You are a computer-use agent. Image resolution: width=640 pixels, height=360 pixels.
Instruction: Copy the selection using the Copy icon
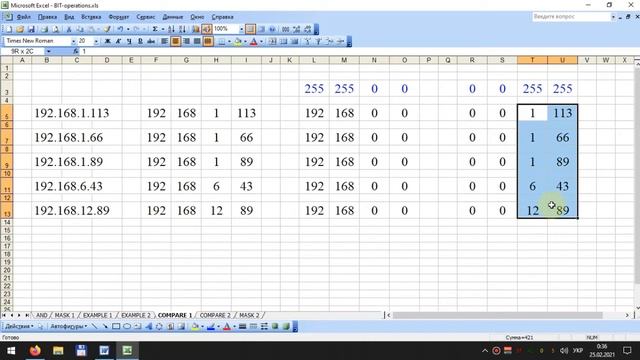click(x=80, y=29)
